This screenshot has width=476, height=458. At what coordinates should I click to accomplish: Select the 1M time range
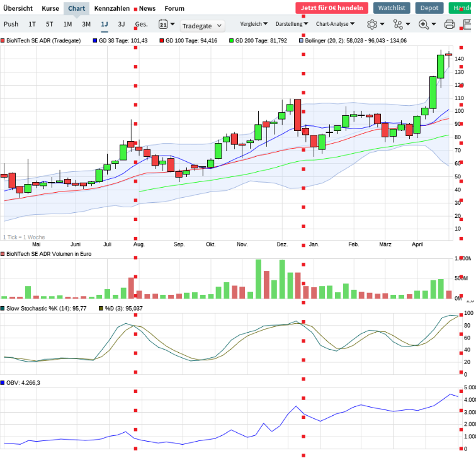point(68,24)
